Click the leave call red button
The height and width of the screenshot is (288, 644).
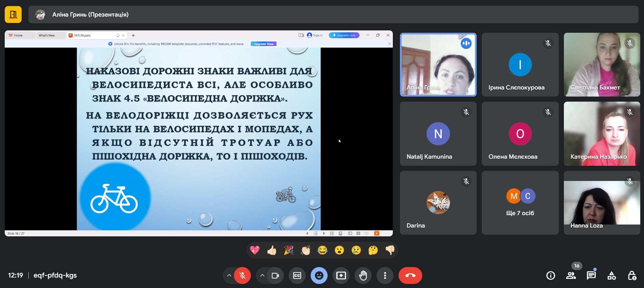[x=410, y=276]
